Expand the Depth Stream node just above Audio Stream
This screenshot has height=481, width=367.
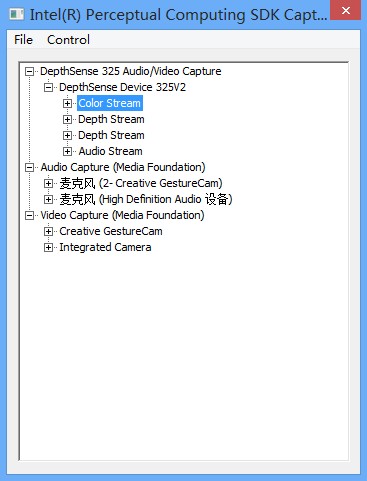click(67, 135)
